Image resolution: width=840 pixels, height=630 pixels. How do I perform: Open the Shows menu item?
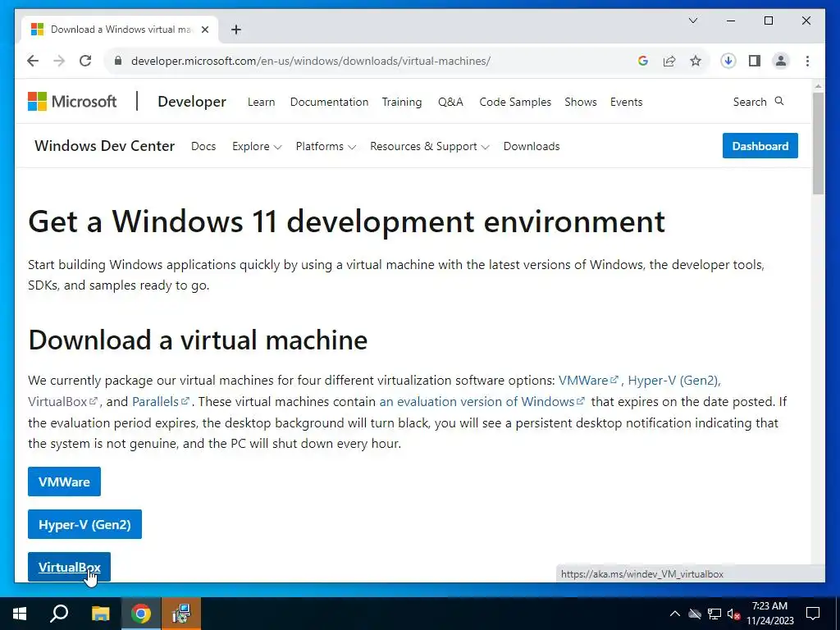(x=581, y=102)
